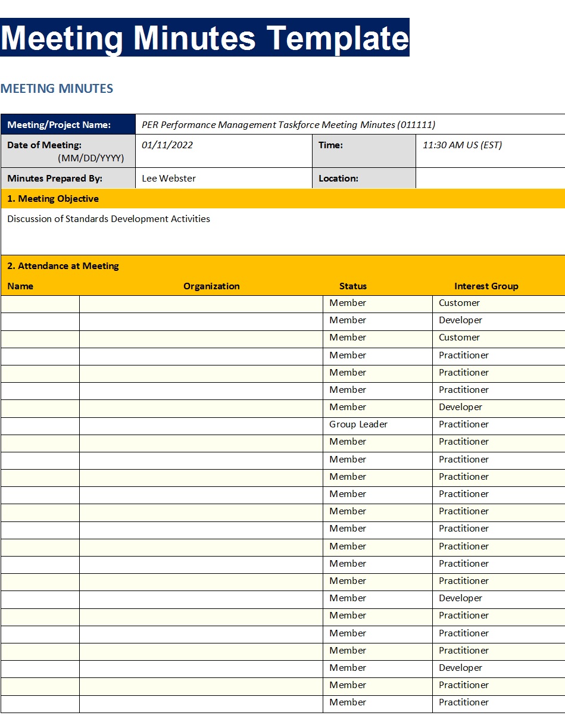Select the "1. Meeting Objective" section header

tap(283, 198)
